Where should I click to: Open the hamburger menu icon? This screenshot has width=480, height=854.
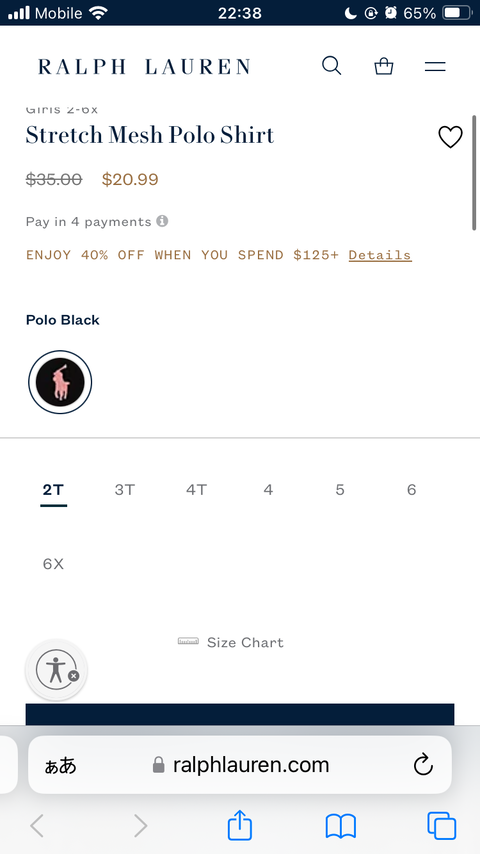coord(435,66)
